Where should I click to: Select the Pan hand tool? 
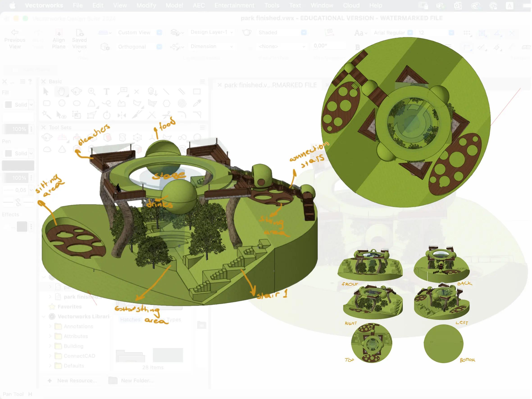61,92
